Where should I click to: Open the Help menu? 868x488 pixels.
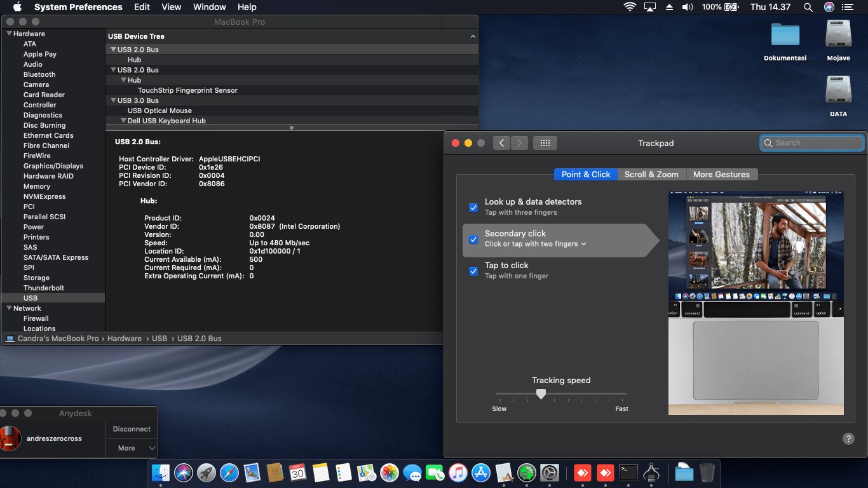247,7
